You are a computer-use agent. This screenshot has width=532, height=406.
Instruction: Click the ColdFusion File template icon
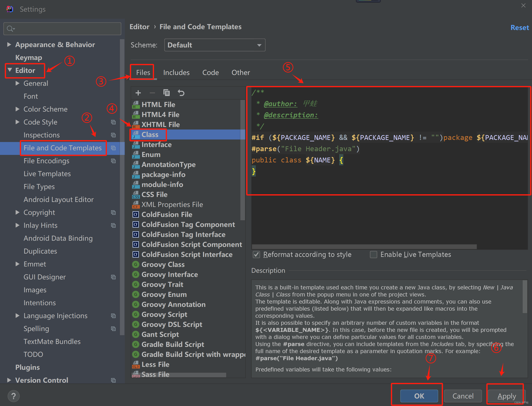136,215
